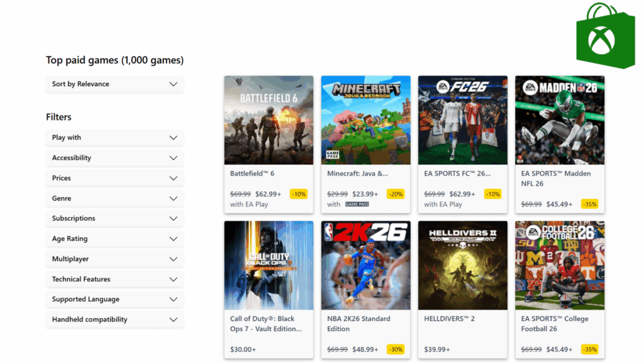Viewport: 644px width, 362px height.
Task: Open the Prices filter section
Action: tap(114, 178)
